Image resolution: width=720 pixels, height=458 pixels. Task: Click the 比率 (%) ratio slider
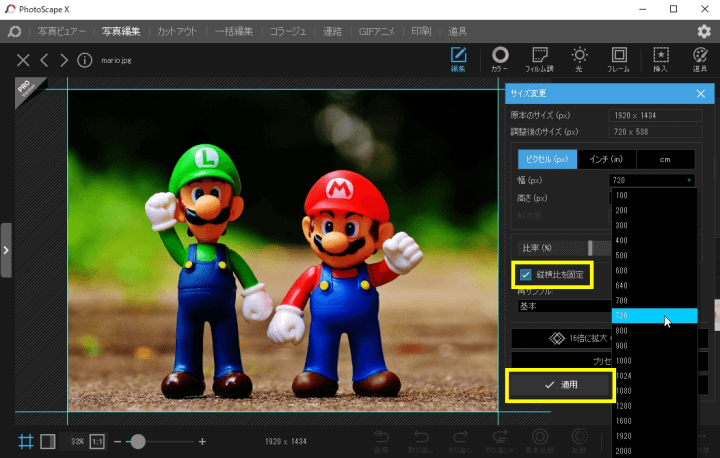(x=590, y=248)
